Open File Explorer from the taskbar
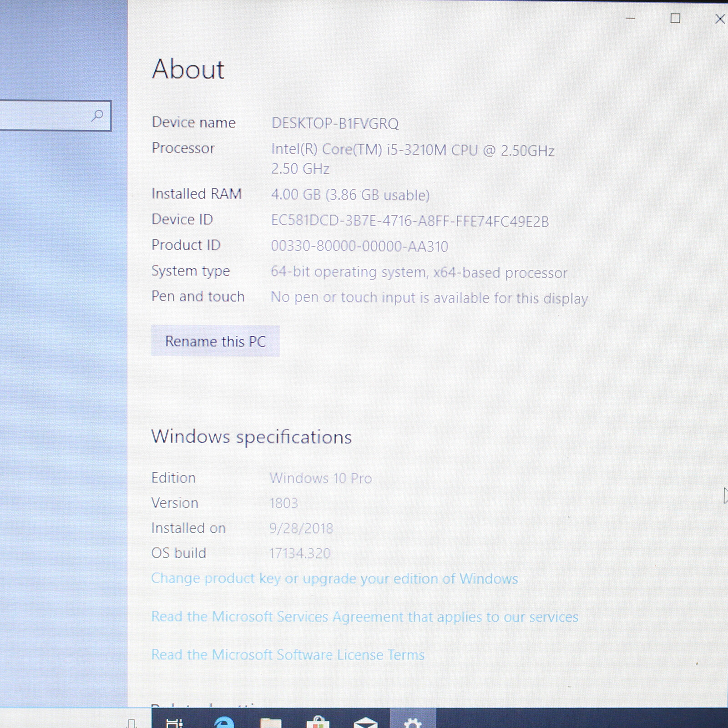 click(271, 723)
